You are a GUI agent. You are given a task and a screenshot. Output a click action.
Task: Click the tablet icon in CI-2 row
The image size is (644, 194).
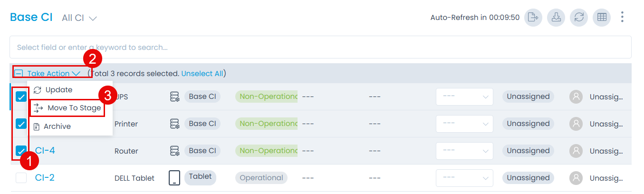pos(174,178)
